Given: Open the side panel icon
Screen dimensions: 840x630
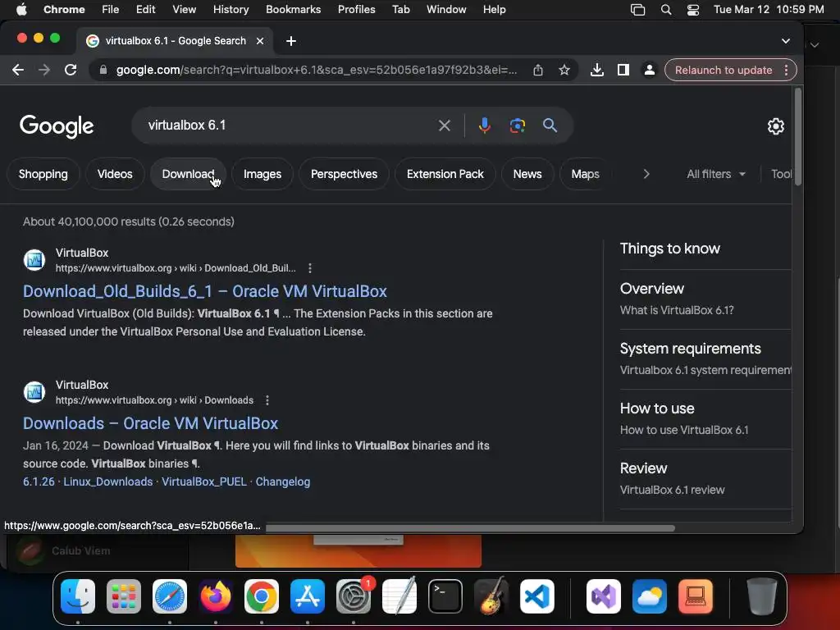Looking at the screenshot, I should tap(623, 70).
